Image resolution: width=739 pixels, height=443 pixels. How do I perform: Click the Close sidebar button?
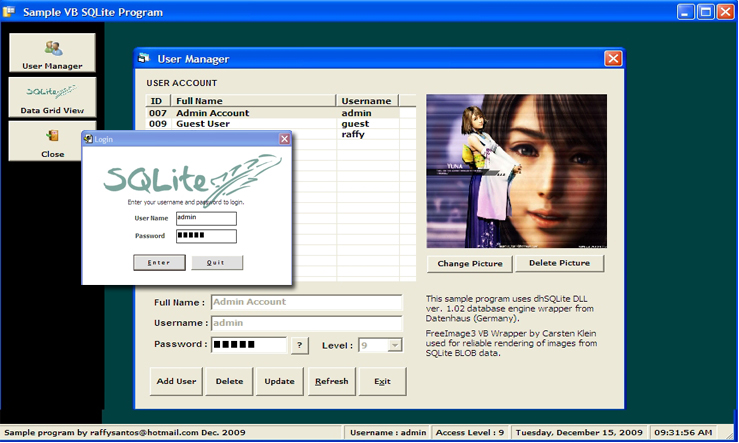[x=52, y=141]
